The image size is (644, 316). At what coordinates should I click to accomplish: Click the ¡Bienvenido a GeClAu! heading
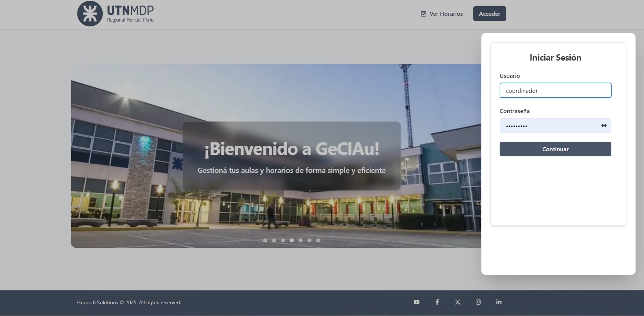(x=292, y=149)
